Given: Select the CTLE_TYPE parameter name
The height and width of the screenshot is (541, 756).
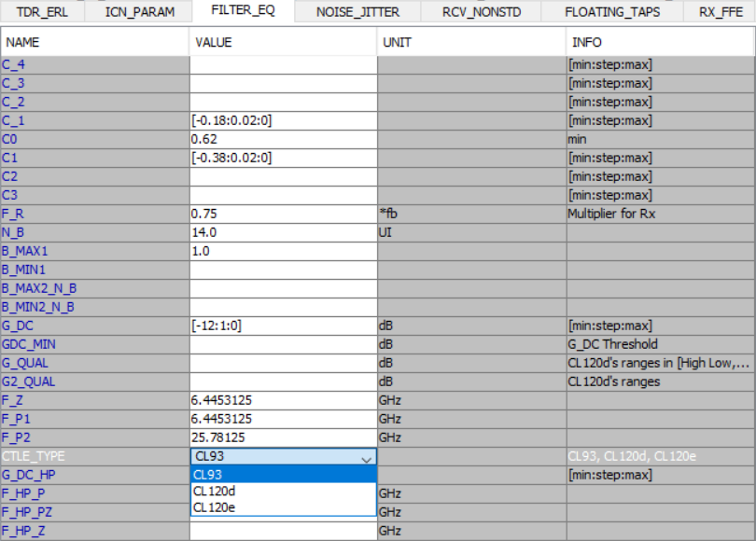Looking at the screenshot, I should point(95,457).
